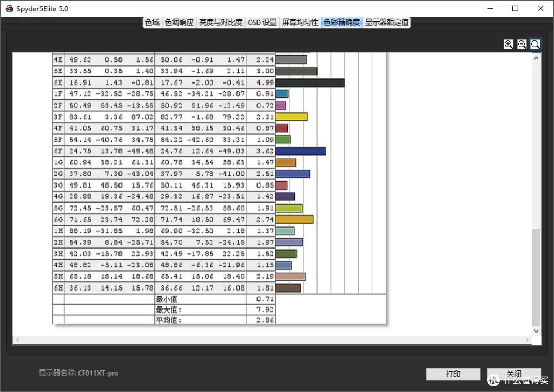Click the 关闭 button
This screenshot has width=554, height=392.
pos(513,374)
